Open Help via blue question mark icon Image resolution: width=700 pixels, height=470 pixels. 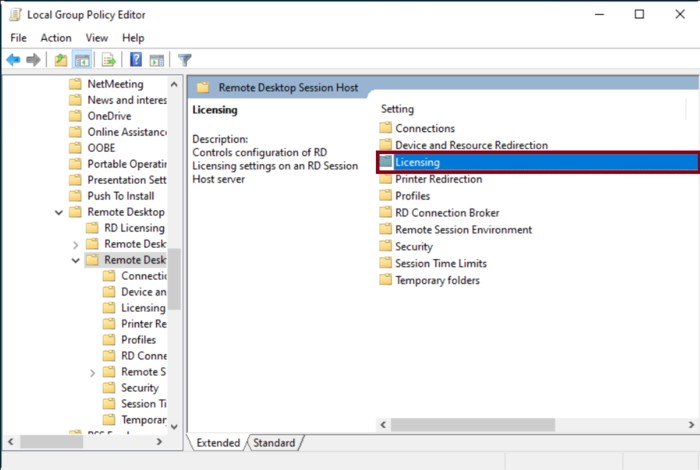(x=135, y=60)
